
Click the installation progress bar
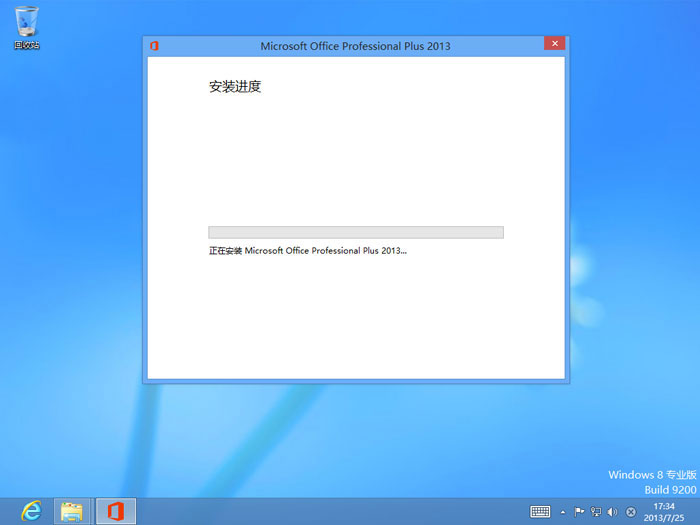355,232
